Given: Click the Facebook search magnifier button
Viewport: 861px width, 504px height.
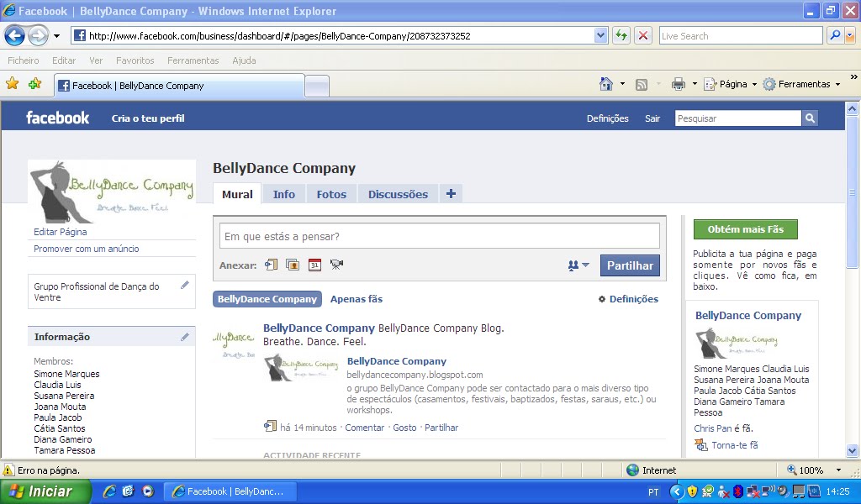Looking at the screenshot, I should click(810, 118).
